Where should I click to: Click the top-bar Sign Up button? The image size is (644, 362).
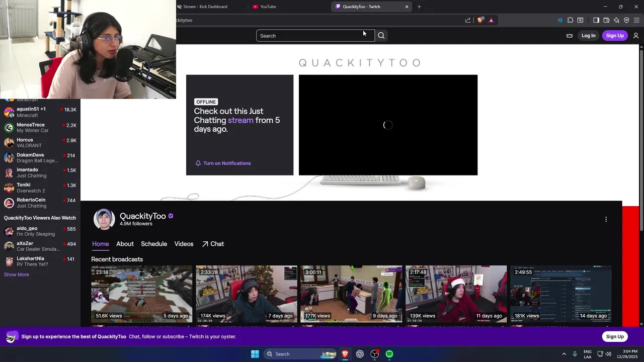tap(615, 36)
